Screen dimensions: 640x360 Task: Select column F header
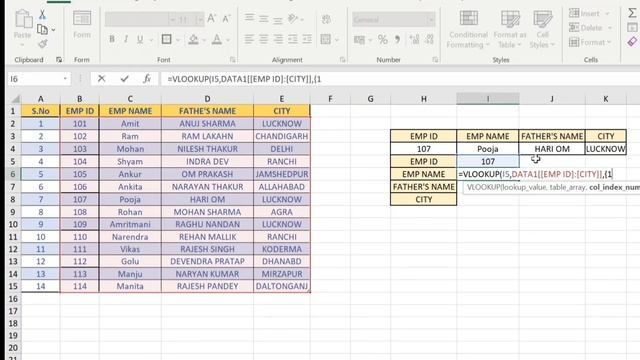(330, 99)
